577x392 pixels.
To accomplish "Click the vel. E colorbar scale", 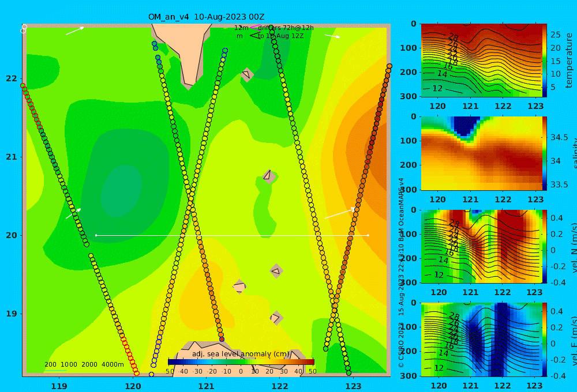I will (545, 340).
